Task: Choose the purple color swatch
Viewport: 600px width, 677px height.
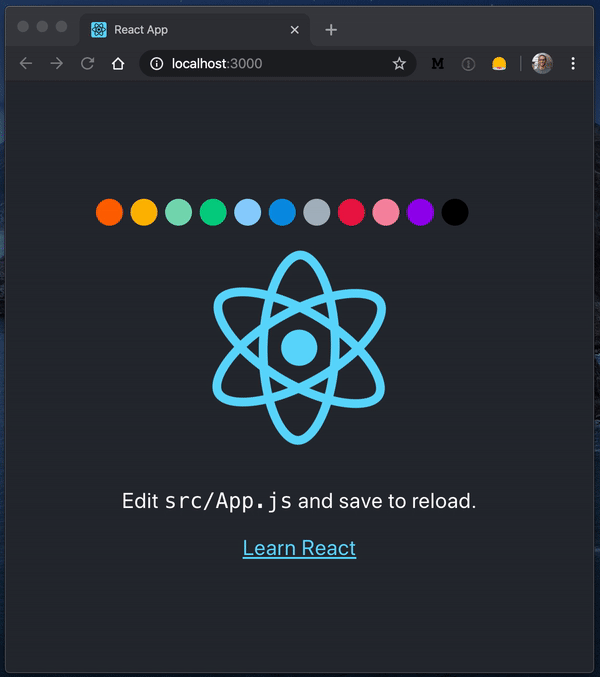Action: 420,212
